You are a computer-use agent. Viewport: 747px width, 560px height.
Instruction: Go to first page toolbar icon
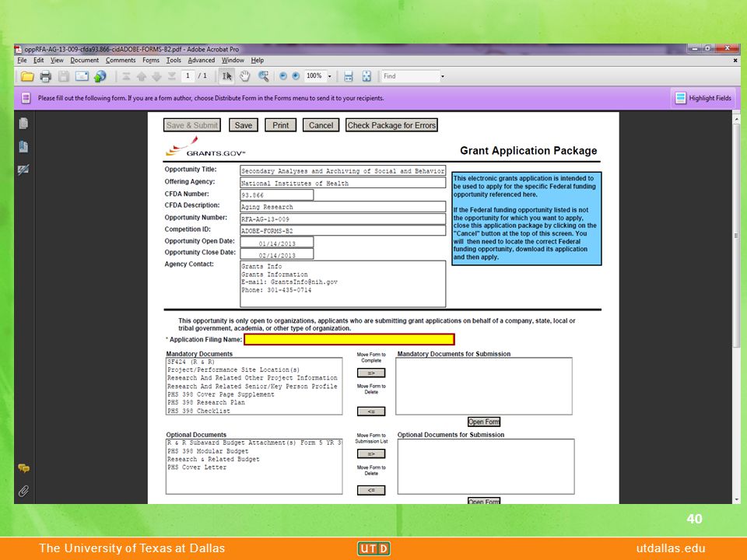click(x=126, y=76)
